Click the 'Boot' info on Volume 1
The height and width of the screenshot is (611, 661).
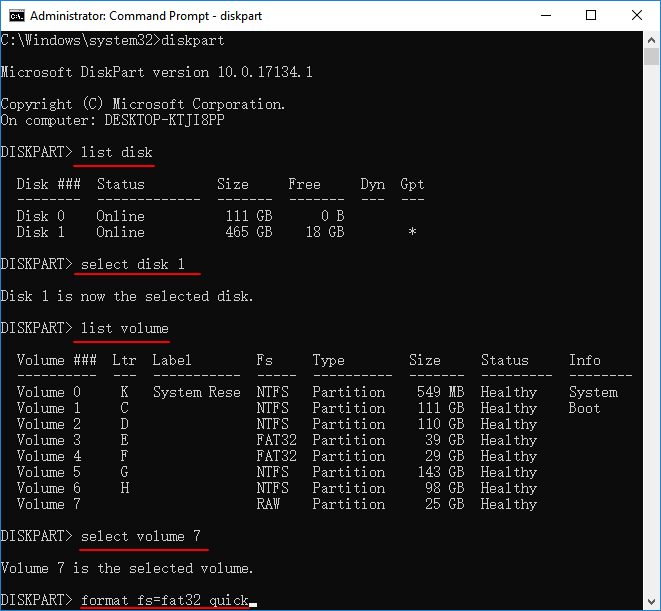(584, 408)
